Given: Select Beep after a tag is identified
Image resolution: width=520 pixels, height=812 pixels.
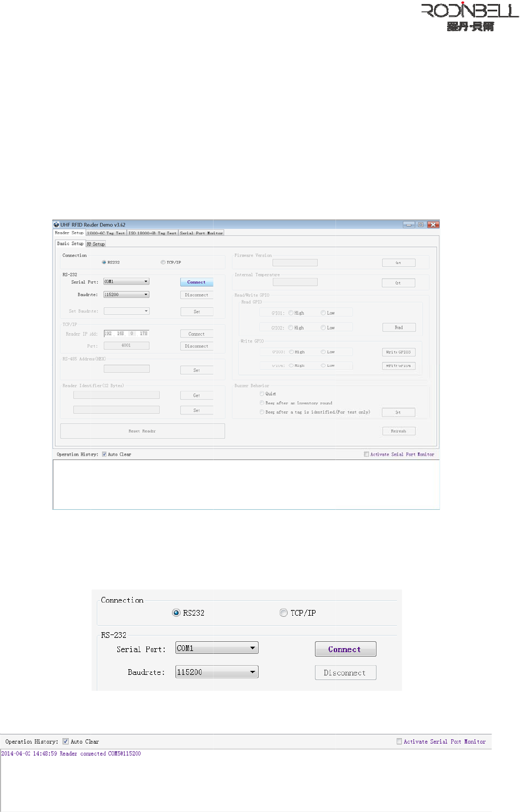Looking at the screenshot, I should [x=262, y=412].
